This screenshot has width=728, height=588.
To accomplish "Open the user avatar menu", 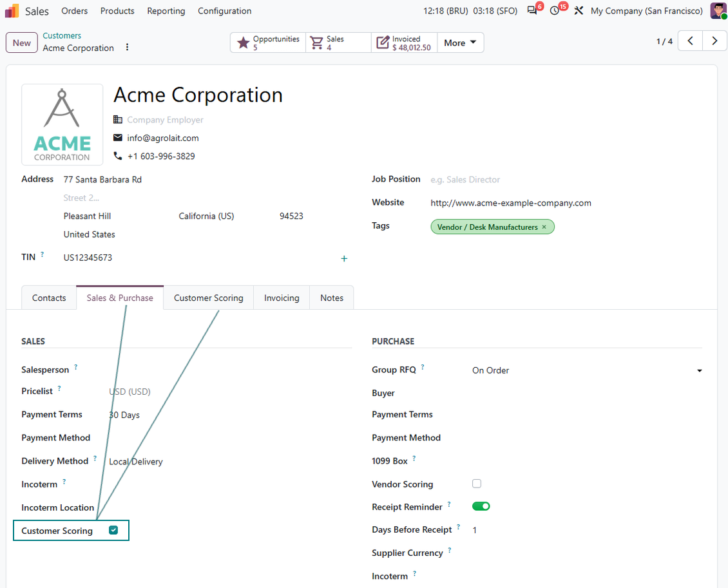I will (718, 11).
